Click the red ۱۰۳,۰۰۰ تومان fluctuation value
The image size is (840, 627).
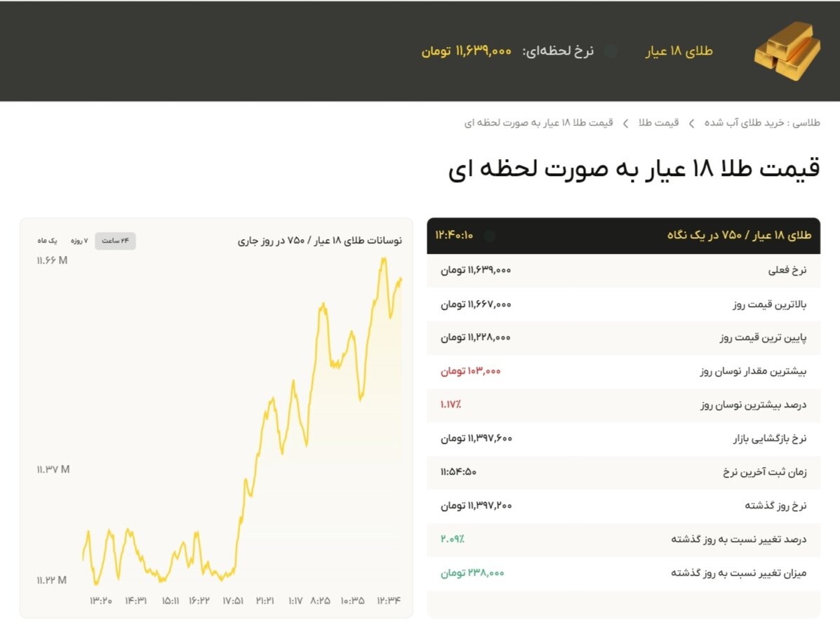(x=469, y=371)
